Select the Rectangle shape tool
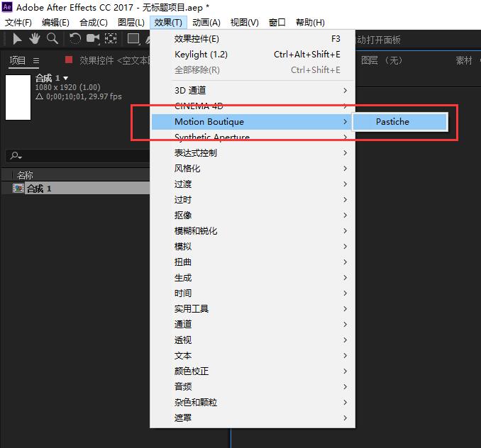Viewport: 481px width, 448px height. 133,38
